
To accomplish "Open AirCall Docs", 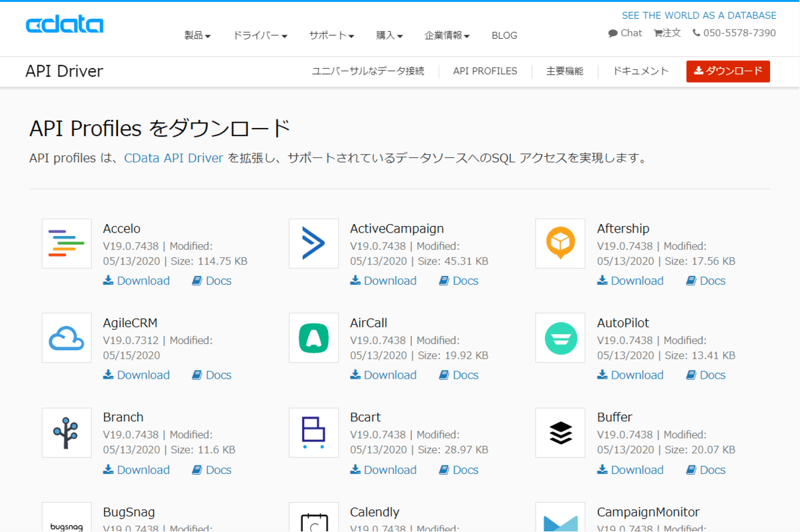I will coord(459,375).
